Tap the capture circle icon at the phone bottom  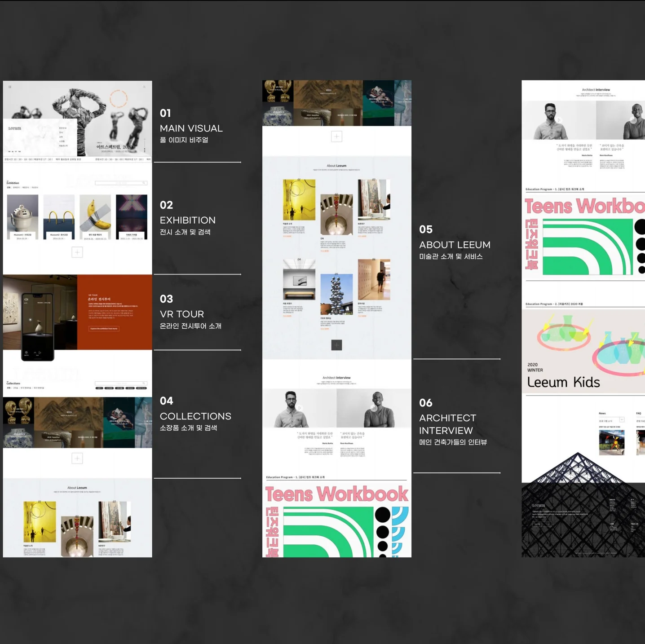(26, 353)
